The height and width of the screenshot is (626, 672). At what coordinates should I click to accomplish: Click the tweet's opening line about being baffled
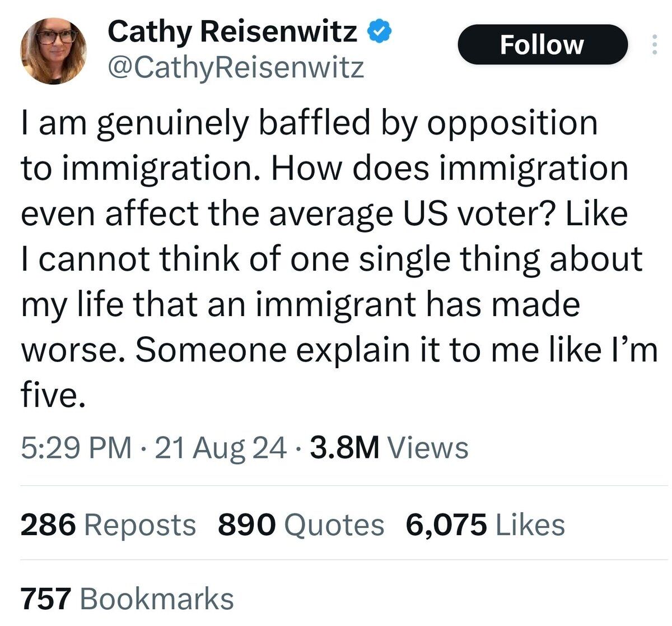pos(309,123)
